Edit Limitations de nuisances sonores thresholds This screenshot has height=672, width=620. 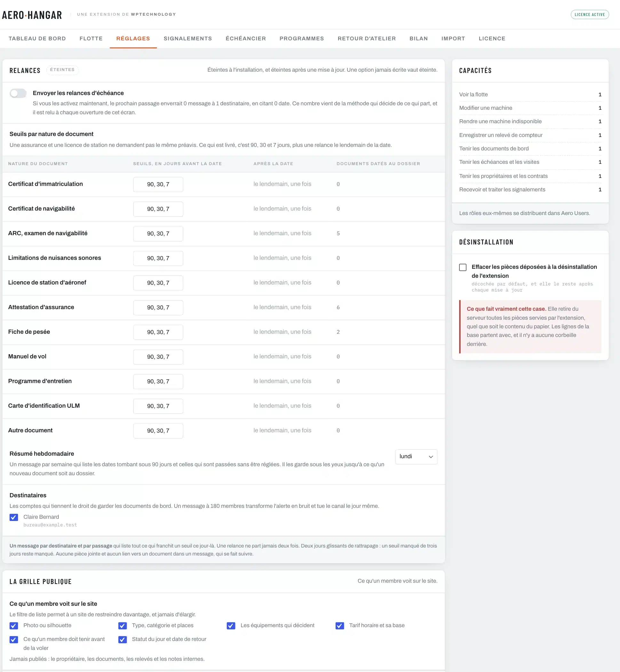point(158,258)
